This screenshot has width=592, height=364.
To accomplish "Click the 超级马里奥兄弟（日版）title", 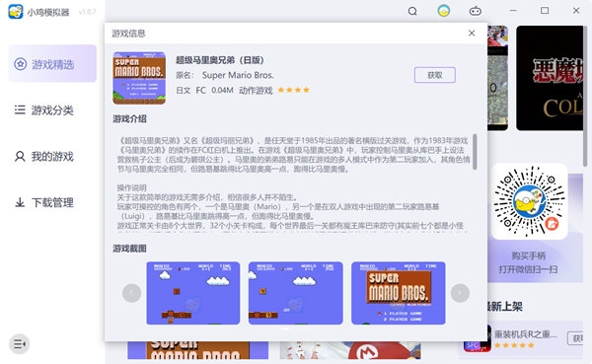I will pos(219,60).
